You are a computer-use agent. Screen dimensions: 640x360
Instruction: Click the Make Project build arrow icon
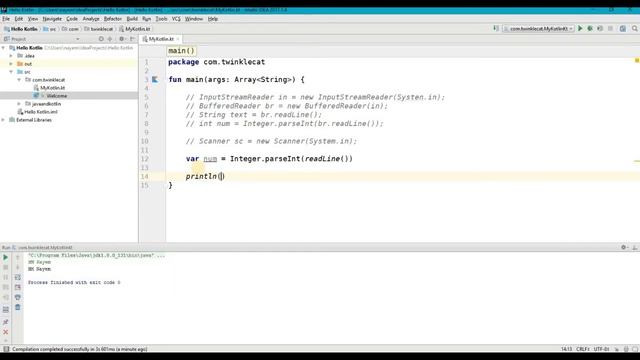[496, 29]
